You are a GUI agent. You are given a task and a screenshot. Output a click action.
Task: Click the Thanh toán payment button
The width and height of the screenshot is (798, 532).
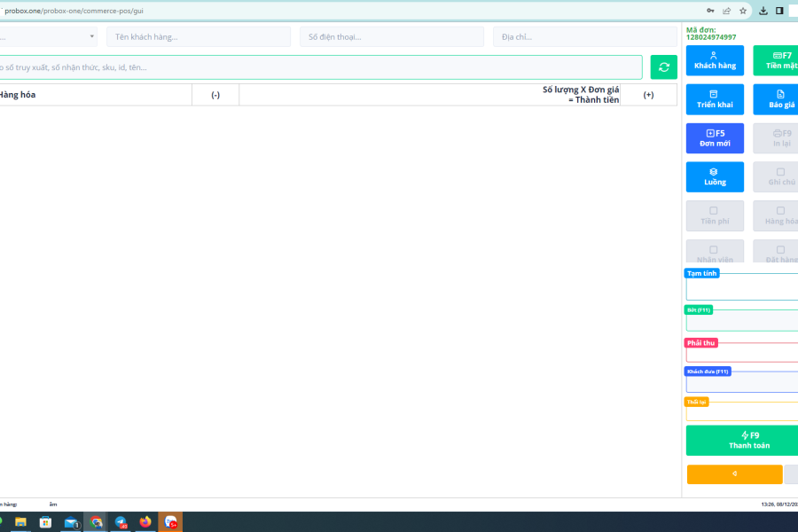743,441
